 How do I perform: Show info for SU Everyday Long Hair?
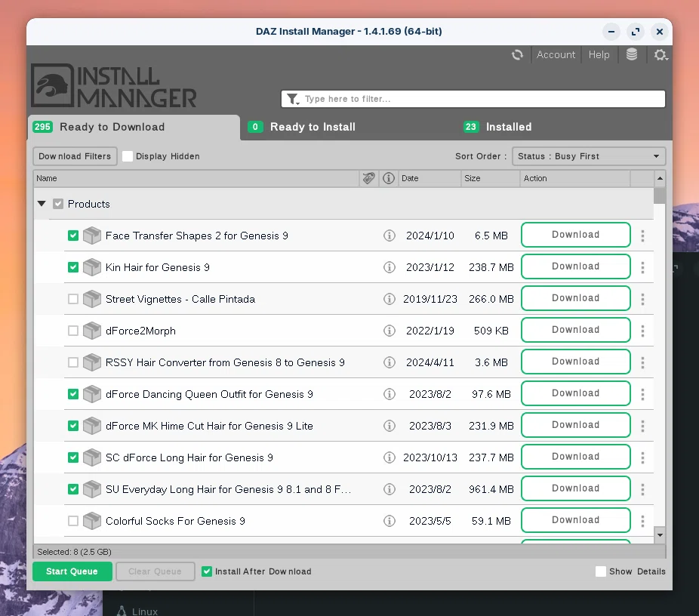pos(390,489)
